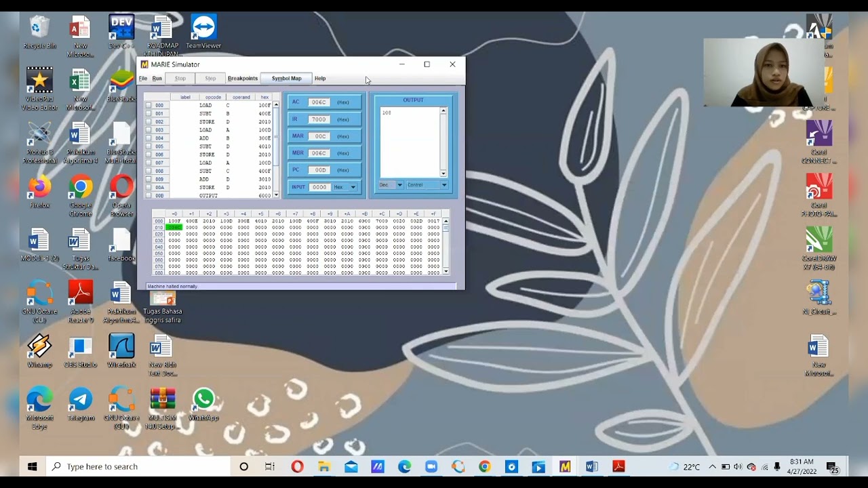Image resolution: width=868 pixels, height=488 pixels.
Task: Click the IR register value 7000
Action: (319, 119)
